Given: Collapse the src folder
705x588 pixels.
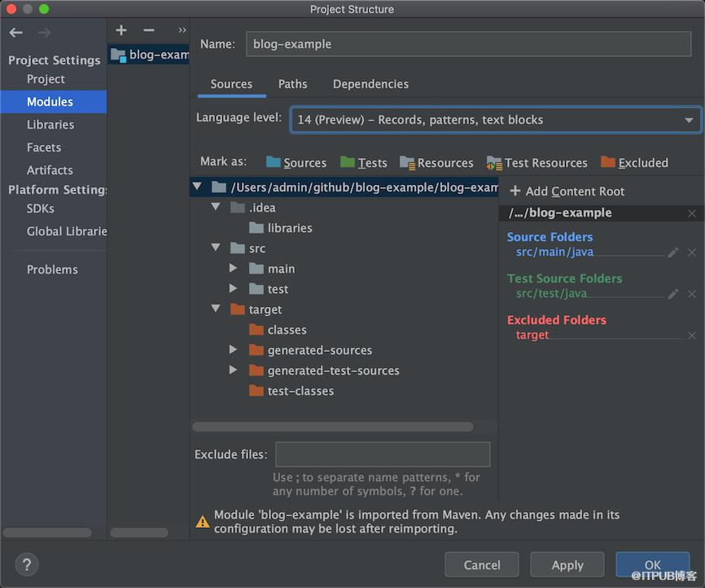Looking at the screenshot, I should click(x=216, y=247).
